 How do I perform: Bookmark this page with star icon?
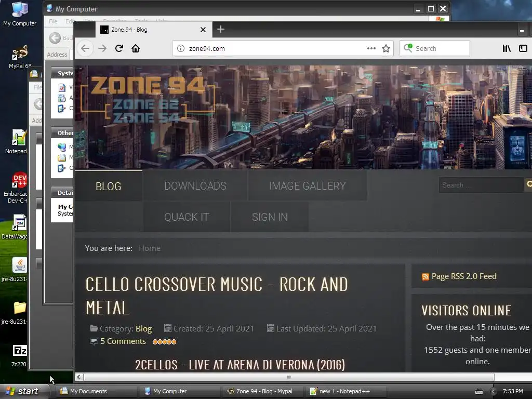click(386, 48)
